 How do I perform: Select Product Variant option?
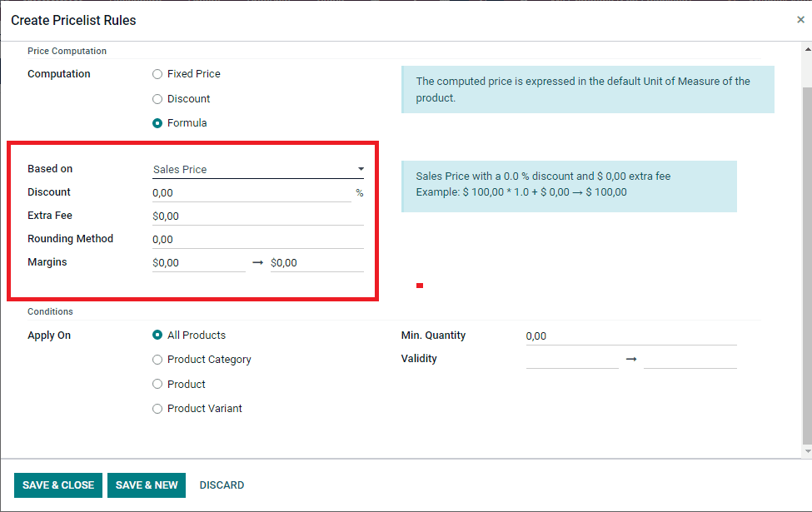coord(157,408)
